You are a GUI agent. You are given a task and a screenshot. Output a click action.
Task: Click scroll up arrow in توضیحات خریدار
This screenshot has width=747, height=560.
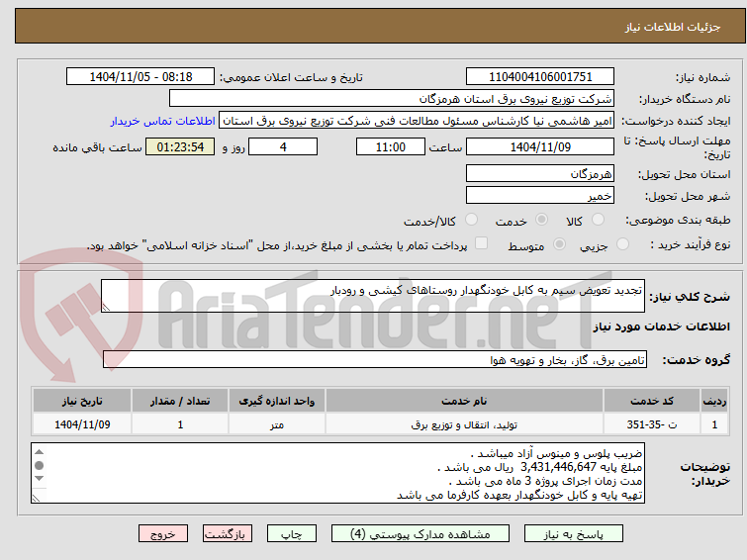coord(39,452)
